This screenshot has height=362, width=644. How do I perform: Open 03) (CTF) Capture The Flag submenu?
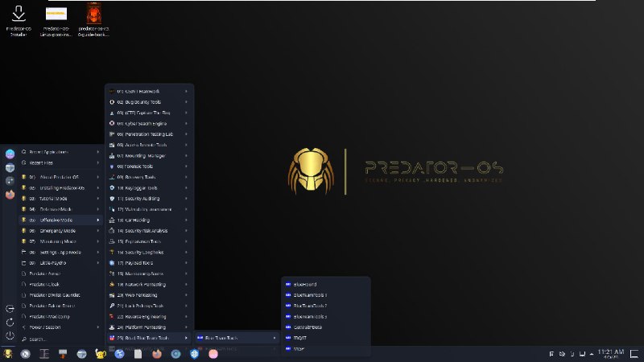coord(149,113)
